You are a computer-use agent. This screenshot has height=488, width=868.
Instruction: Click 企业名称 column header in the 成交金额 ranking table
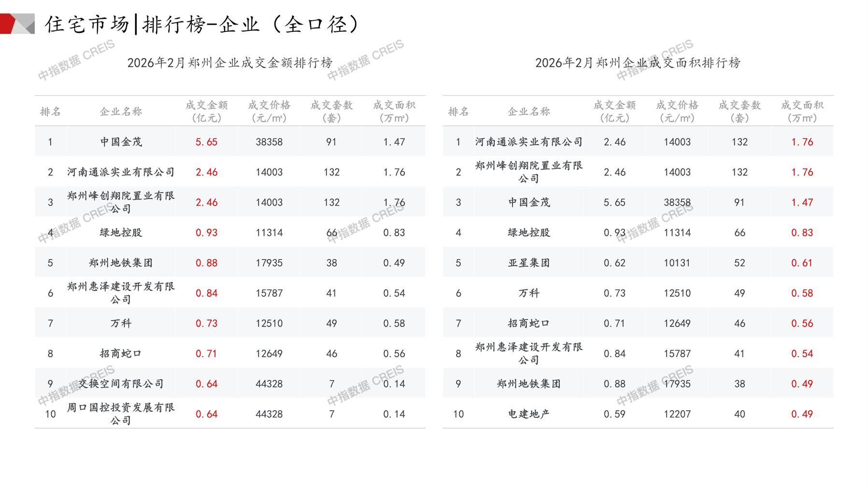(x=121, y=112)
